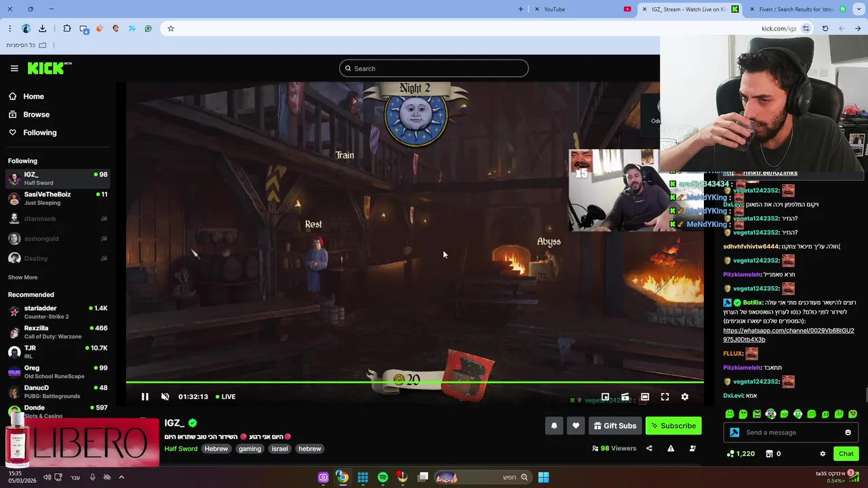Open TJR recommended channel
Viewport: 868px width, 488px height.
point(58,352)
